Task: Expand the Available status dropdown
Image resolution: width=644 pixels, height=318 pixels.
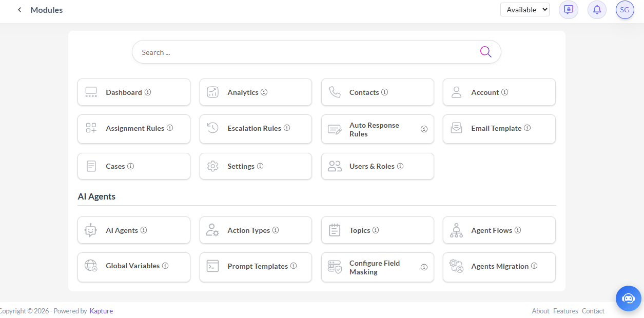Action: coord(524,10)
